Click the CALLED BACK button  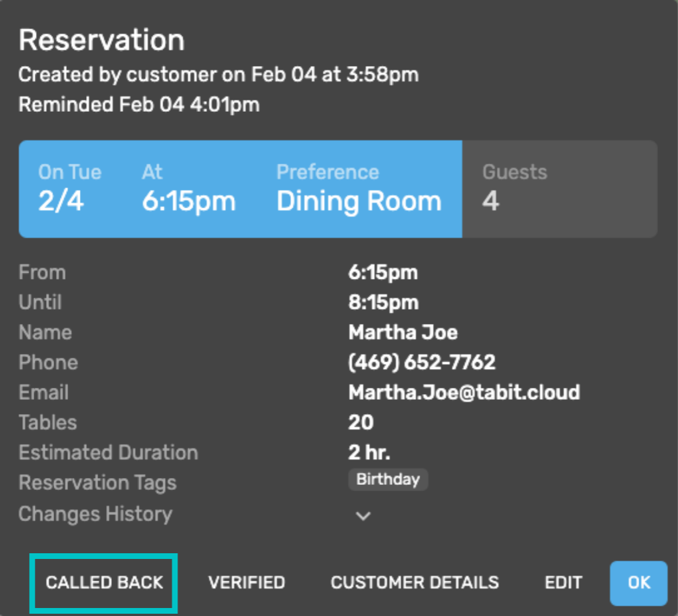click(x=104, y=583)
